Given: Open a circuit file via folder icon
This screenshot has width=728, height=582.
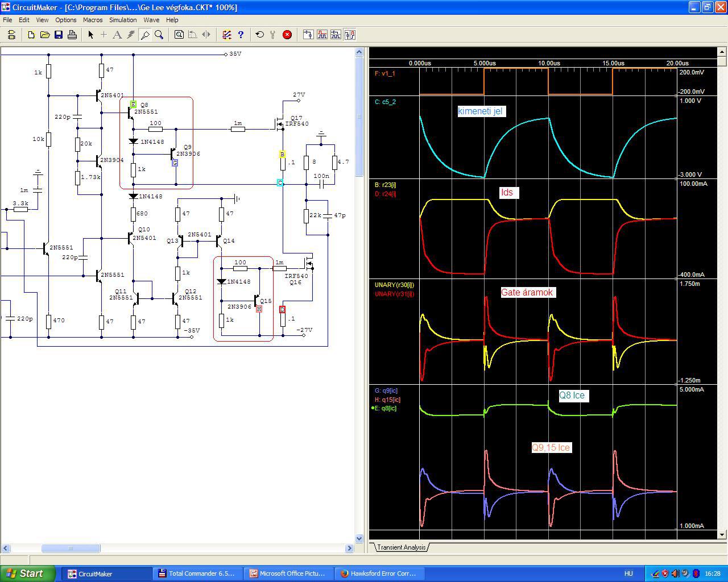Looking at the screenshot, I should [45, 35].
